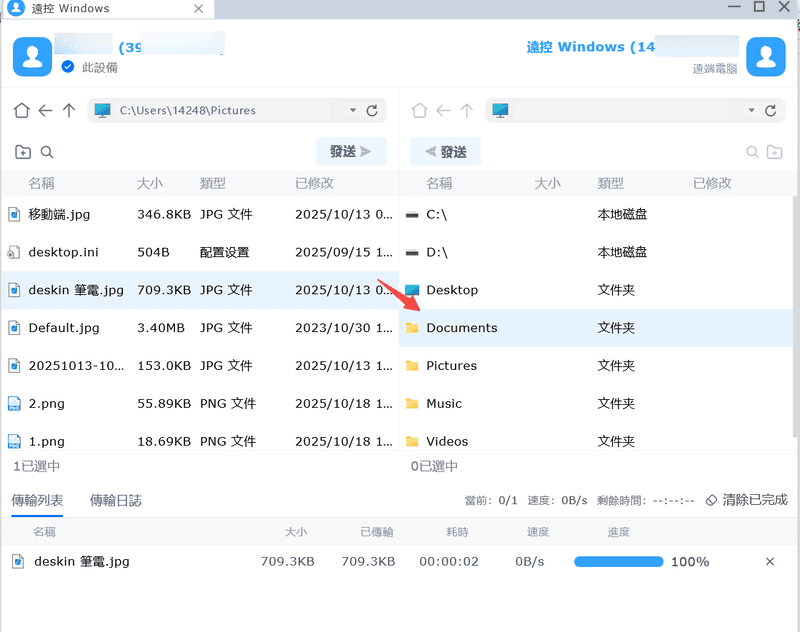This screenshot has width=800, height=632.
Task: Go up one level in remote panel
Action: pyautogui.click(x=467, y=110)
